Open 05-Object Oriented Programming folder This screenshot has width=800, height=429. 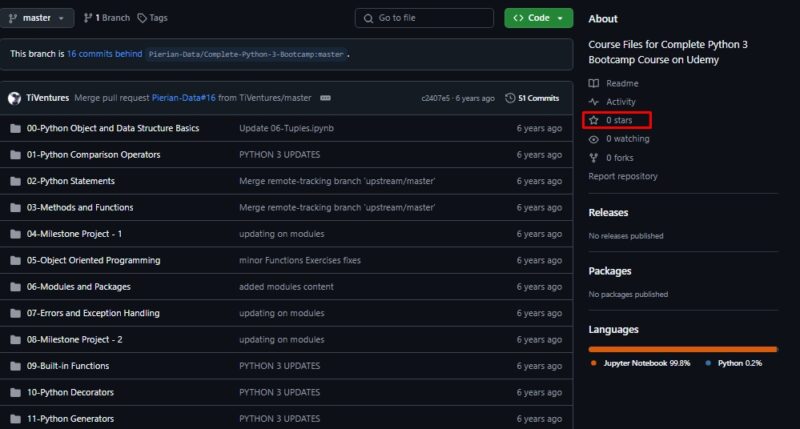pyautogui.click(x=93, y=260)
